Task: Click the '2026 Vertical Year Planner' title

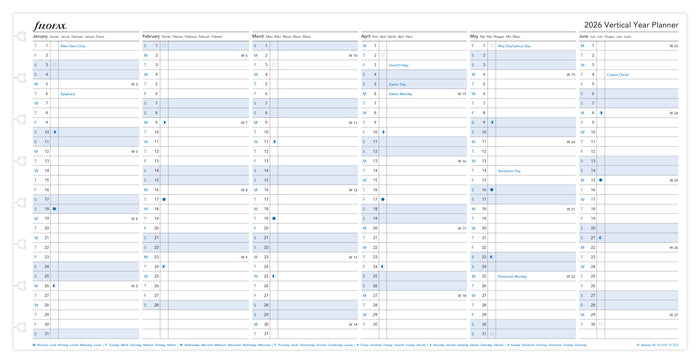Action: (x=631, y=25)
